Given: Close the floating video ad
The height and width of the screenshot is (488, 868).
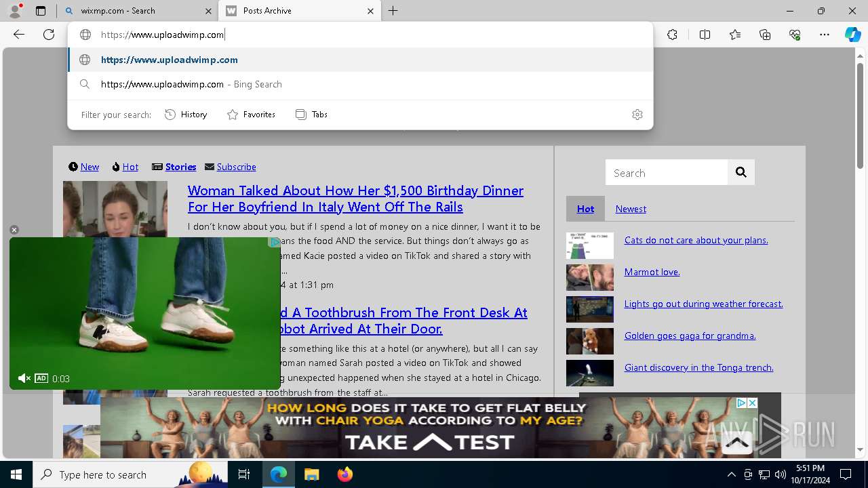Looking at the screenshot, I should point(14,230).
